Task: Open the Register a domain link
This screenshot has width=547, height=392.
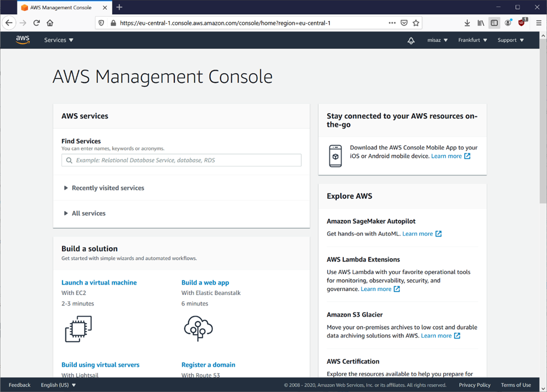Action: tap(208, 365)
